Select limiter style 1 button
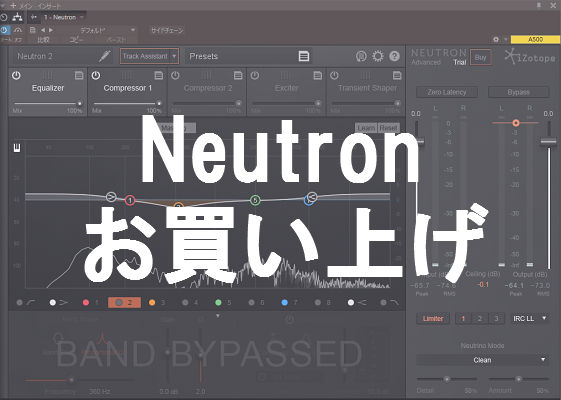 tap(463, 318)
